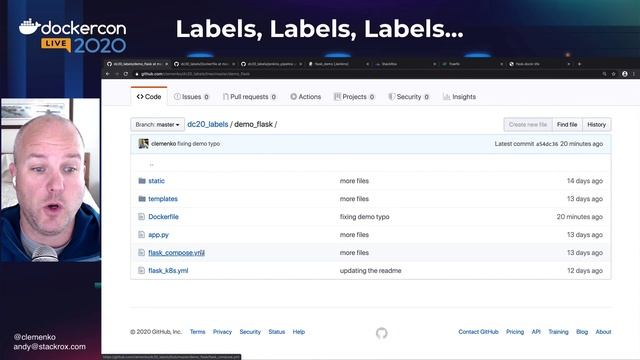Screen dimensions: 640x360
Task: Open the app.py file
Action: pos(158,235)
